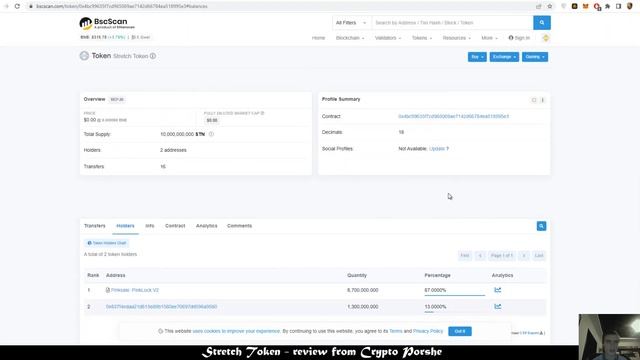The image size is (640, 360).
Task: Switch to the Transfers tab
Action: click(95, 226)
